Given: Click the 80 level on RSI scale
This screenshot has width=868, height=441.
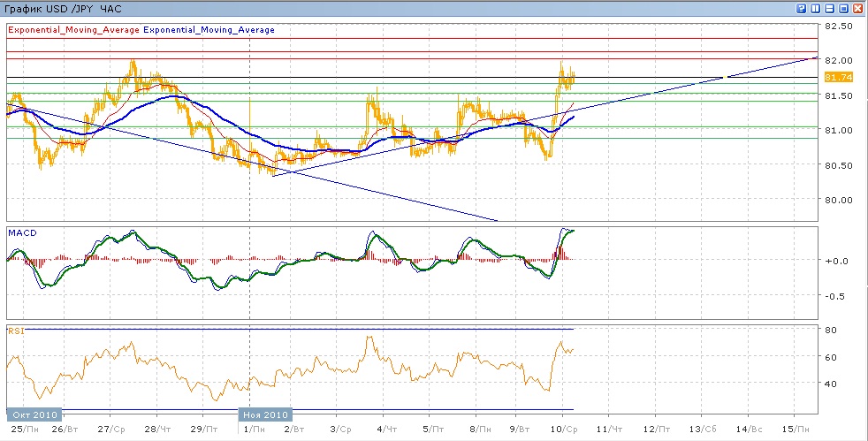Looking at the screenshot, I should 831,331.
